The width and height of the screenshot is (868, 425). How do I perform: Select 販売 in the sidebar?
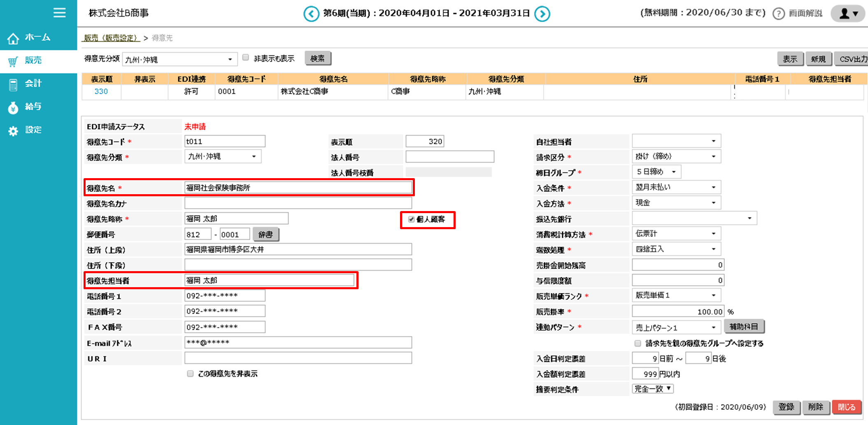(x=33, y=60)
